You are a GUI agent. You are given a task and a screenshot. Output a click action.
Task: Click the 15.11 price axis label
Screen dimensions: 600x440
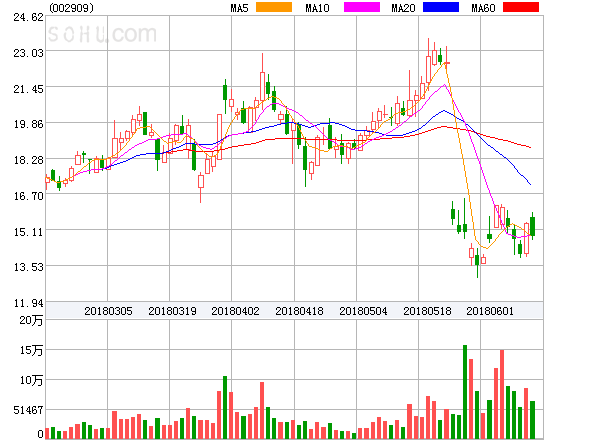click(28, 232)
